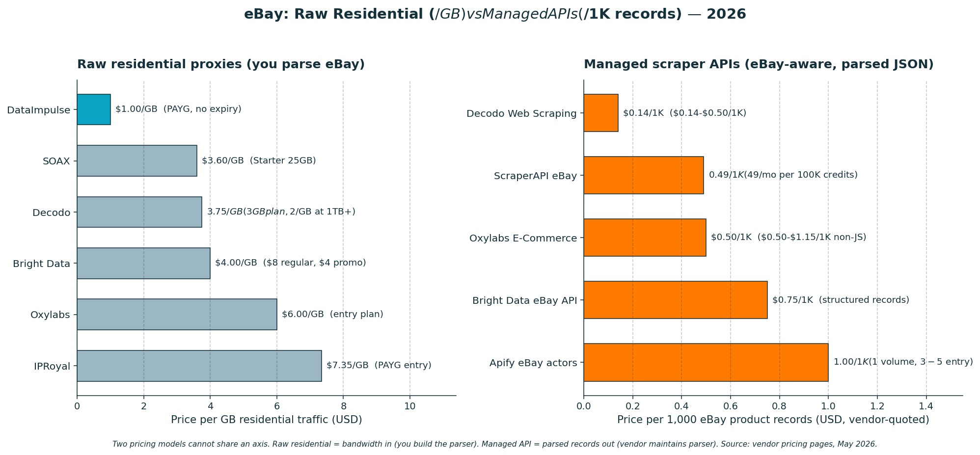The width and height of the screenshot is (980, 455).
Task: Click 'Raw residential proxies (you parse eBay)' heading
Action: [x=221, y=64]
